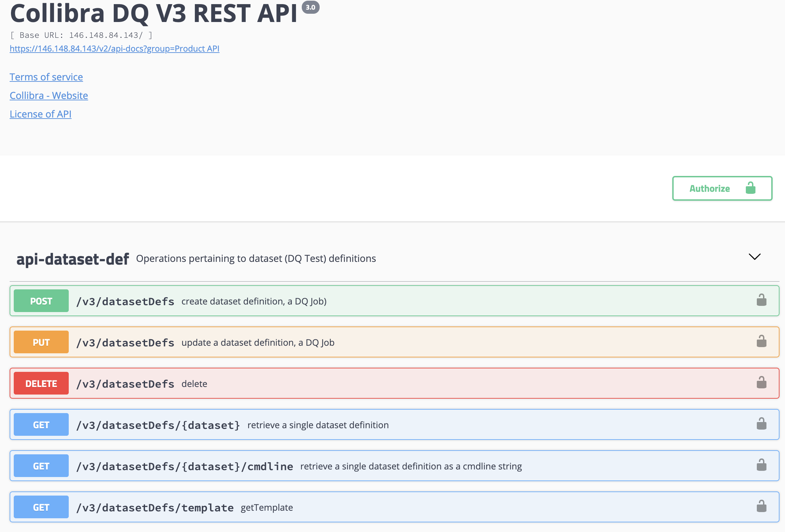785x532 pixels.
Task: Expand the DELETE /v3/datasetDefs operation
Action: pyautogui.click(x=394, y=383)
